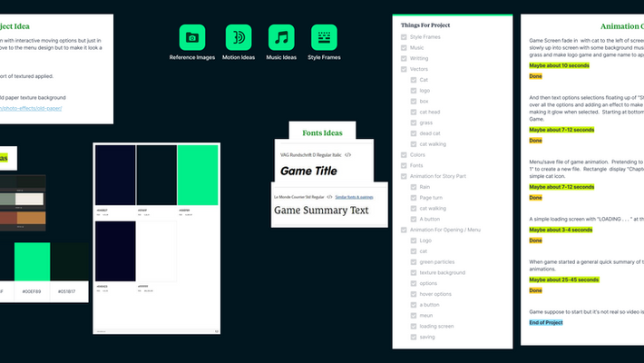Open the Motion Ideas board icon

coord(239,37)
